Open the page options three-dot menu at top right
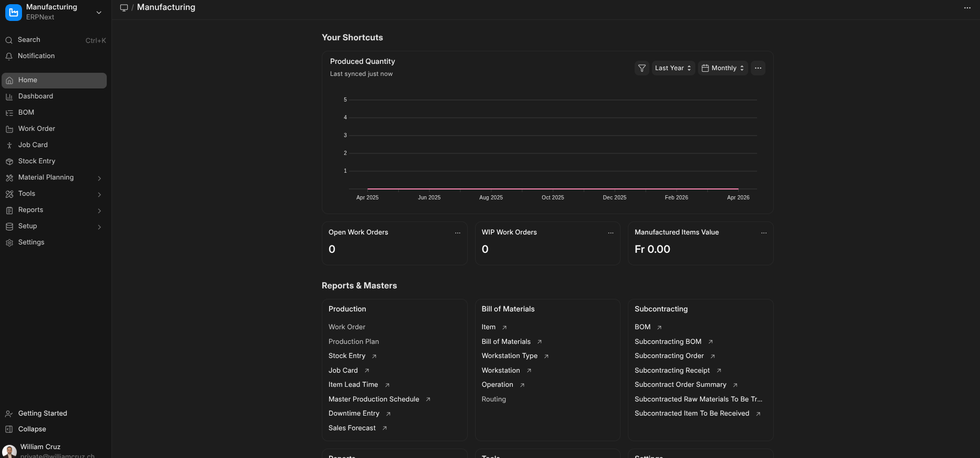Screen dimensions: 980x458 [967, 8]
